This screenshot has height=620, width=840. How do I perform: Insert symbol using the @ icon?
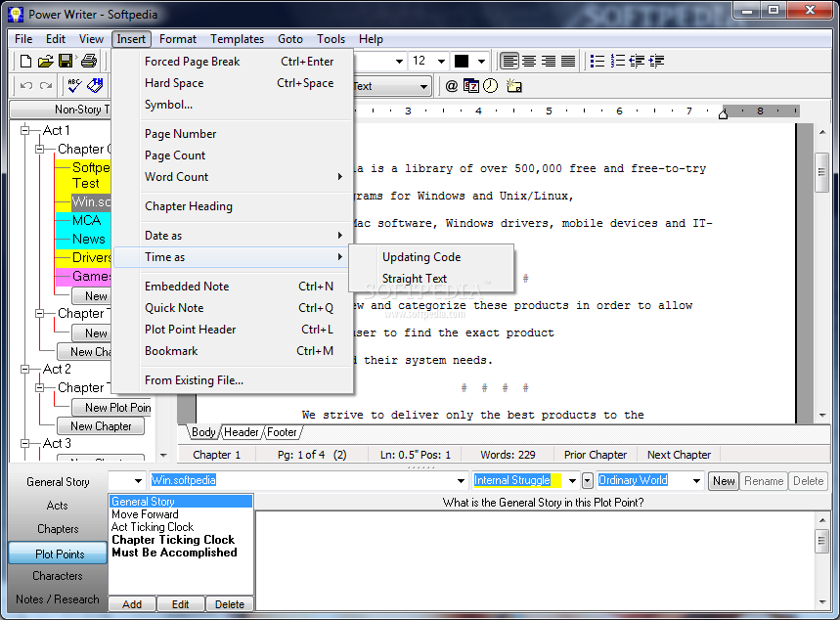[452, 86]
